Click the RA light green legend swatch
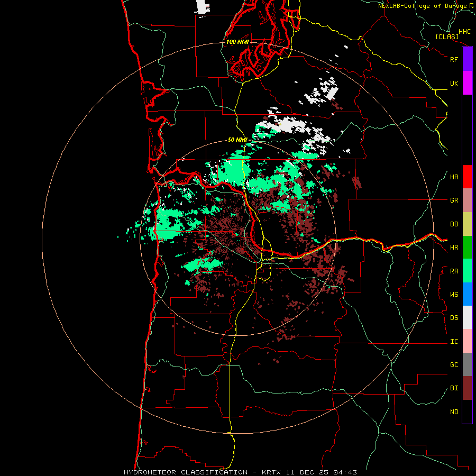 (x=467, y=271)
